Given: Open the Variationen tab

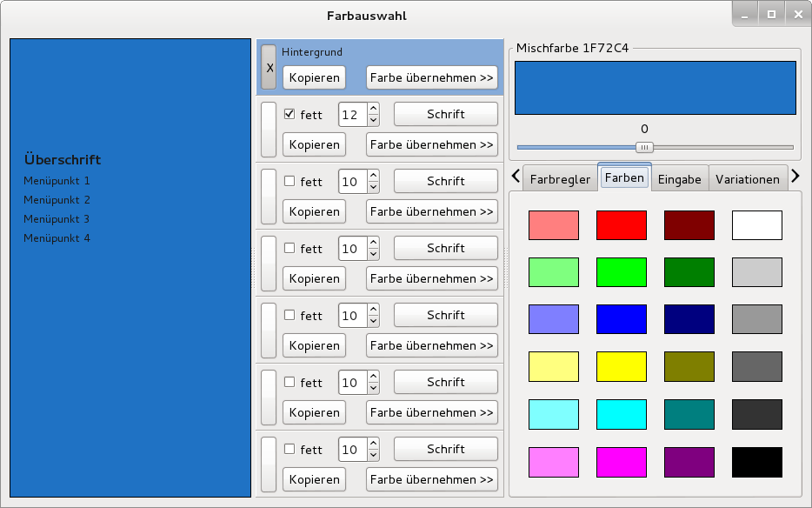Looking at the screenshot, I should click(x=748, y=179).
